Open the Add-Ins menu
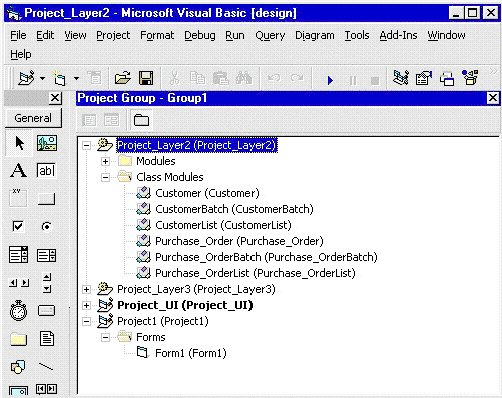 pos(398,35)
